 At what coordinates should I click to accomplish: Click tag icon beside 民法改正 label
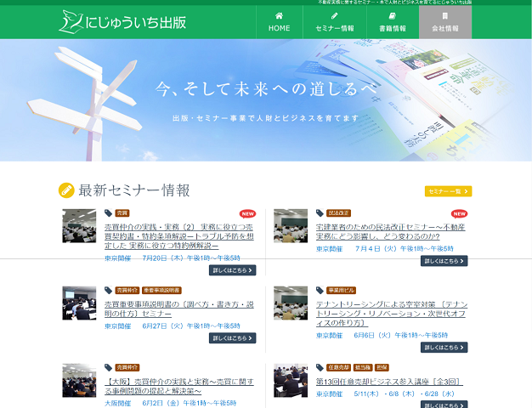tap(320, 213)
